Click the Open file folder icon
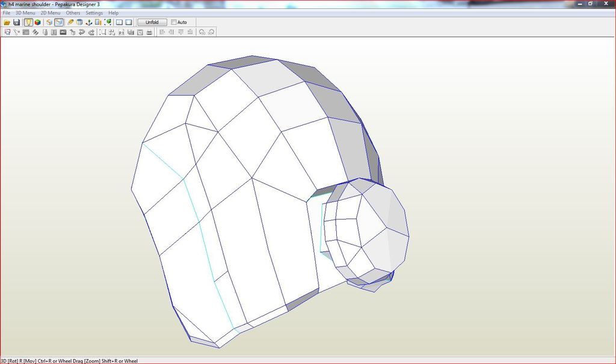 (7, 22)
